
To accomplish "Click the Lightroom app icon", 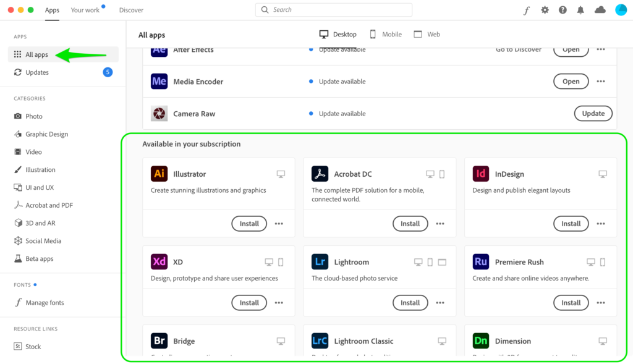I will [x=320, y=261].
